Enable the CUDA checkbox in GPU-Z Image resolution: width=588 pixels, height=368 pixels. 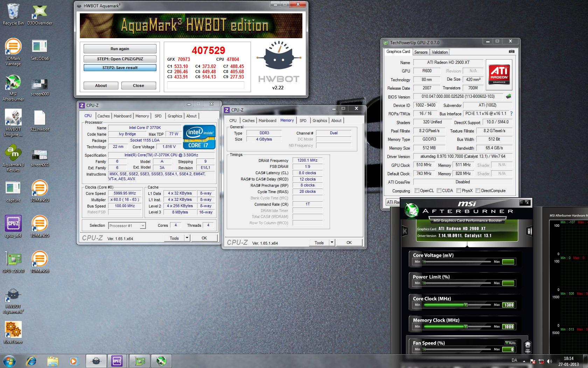coord(439,191)
